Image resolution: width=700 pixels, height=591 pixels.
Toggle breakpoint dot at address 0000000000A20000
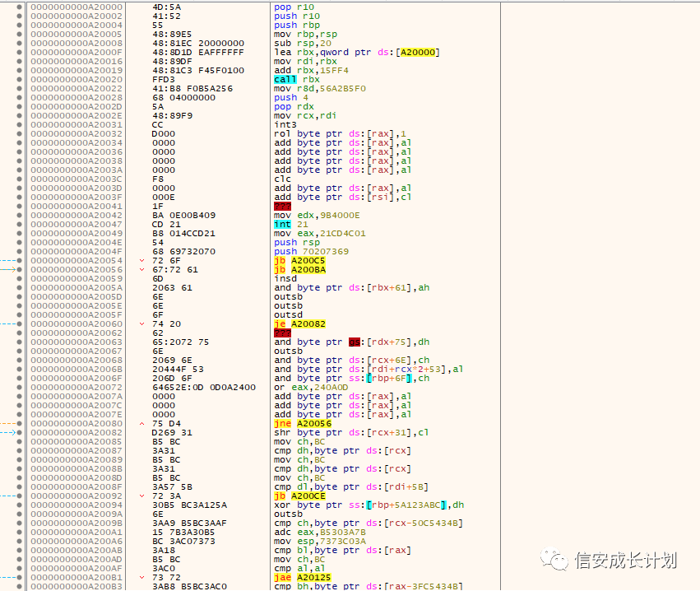click(x=19, y=7)
